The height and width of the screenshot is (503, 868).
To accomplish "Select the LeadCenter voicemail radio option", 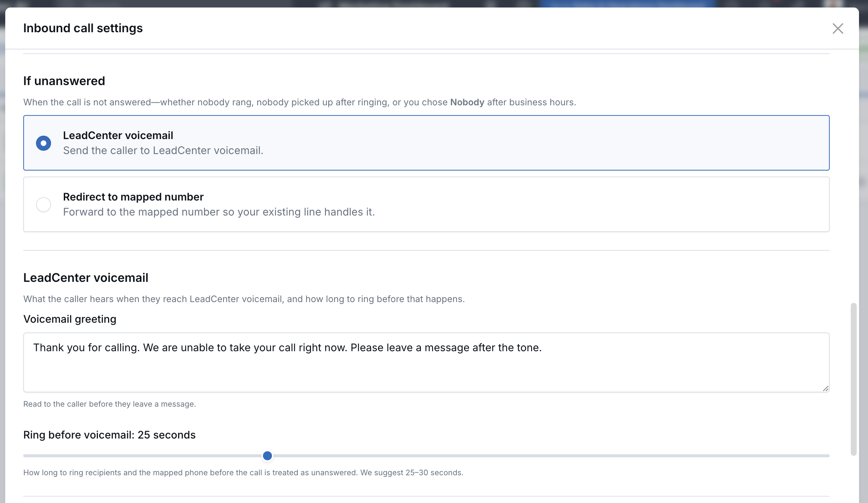I will click(44, 143).
